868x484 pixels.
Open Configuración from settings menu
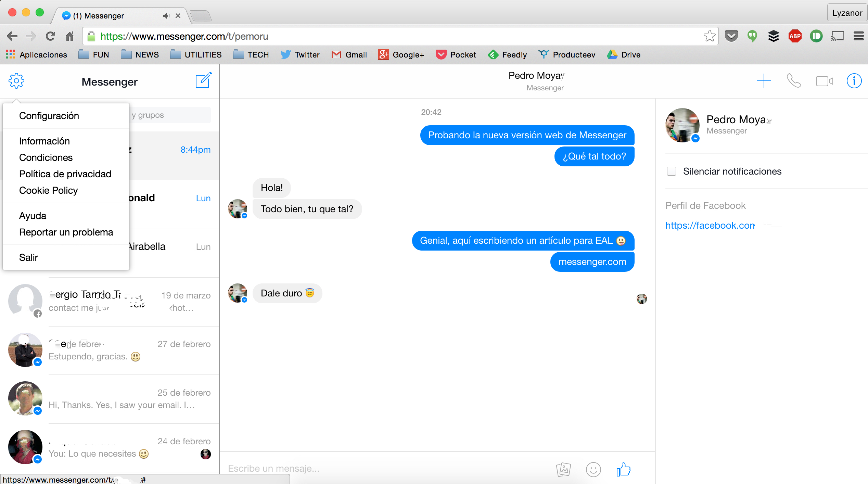[x=49, y=116]
